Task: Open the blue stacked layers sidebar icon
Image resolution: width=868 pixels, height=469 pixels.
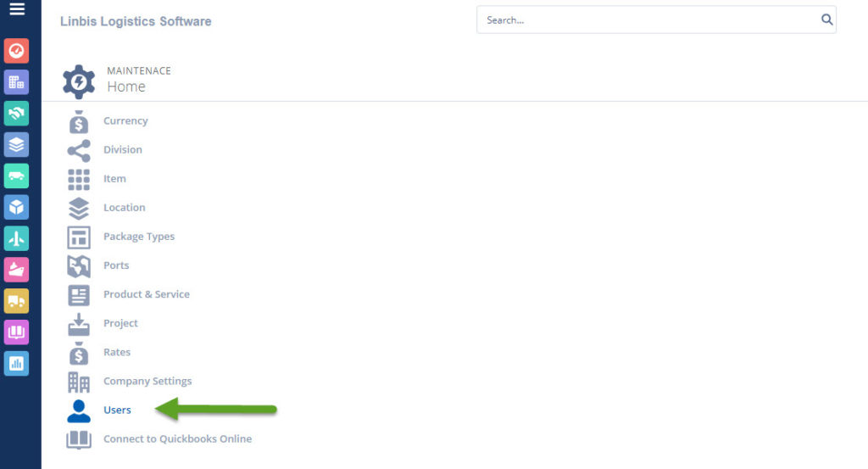Action: pyautogui.click(x=17, y=144)
